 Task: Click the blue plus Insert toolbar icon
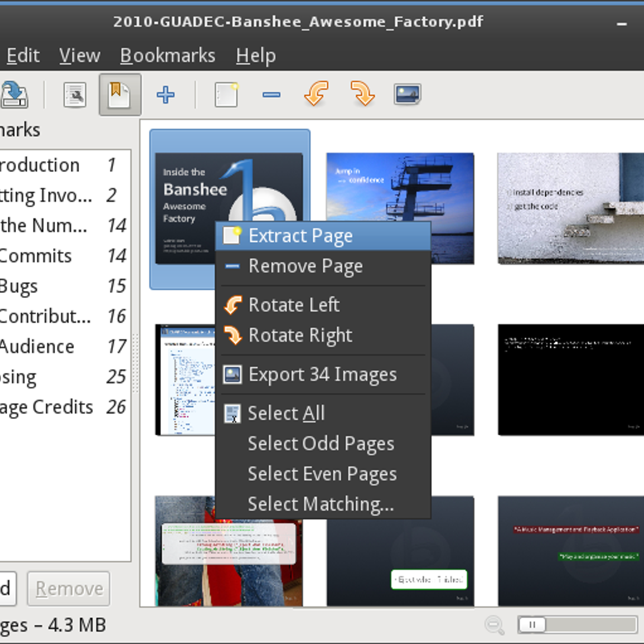click(165, 95)
